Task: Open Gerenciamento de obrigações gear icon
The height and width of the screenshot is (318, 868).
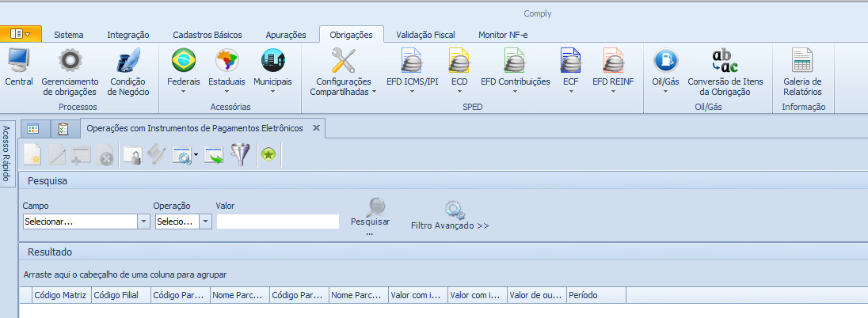Action: [70, 62]
